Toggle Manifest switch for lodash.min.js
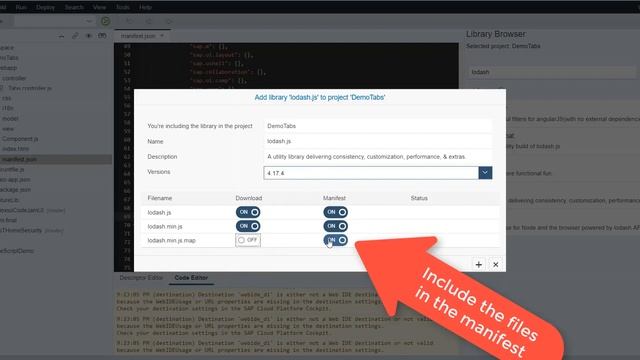 coord(336,226)
